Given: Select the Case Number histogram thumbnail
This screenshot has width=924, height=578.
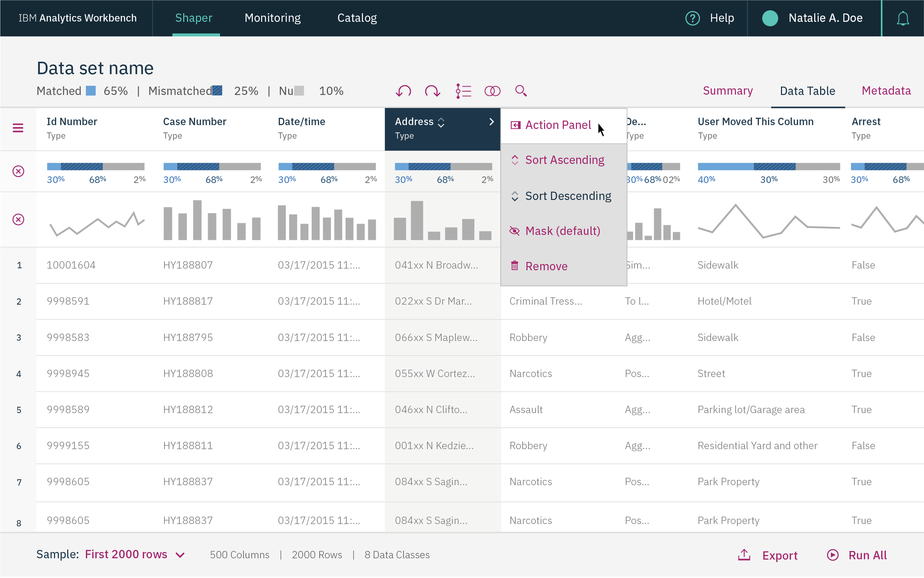Looking at the screenshot, I should 212,220.
